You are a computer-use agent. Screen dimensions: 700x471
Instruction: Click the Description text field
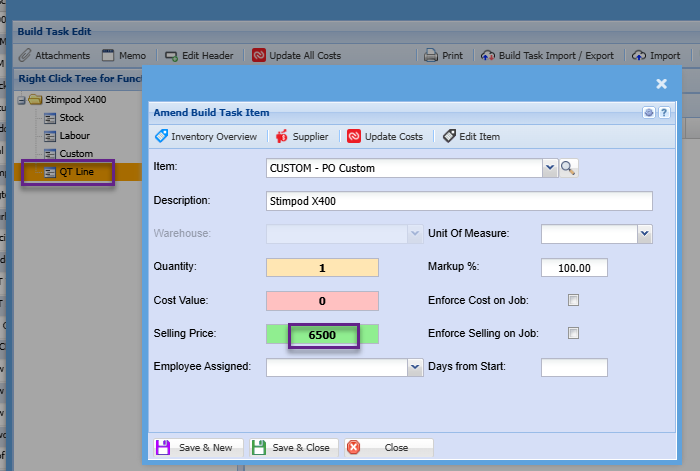point(459,201)
